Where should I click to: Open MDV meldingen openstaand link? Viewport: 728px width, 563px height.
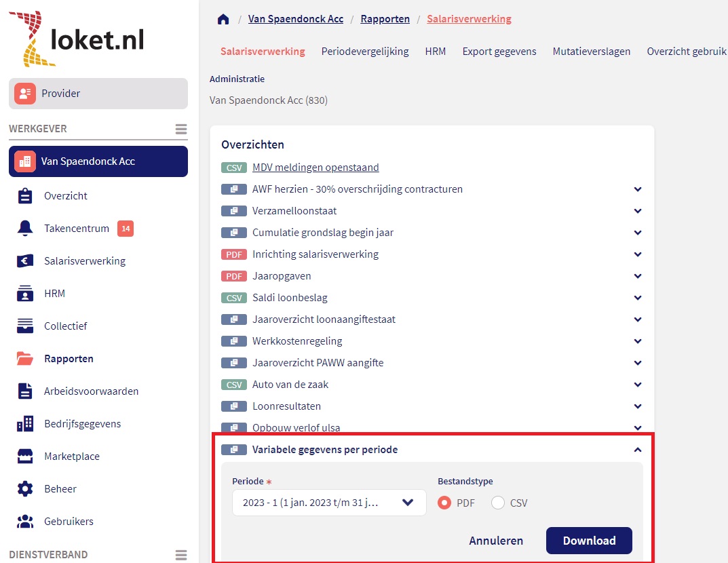(x=315, y=167)
